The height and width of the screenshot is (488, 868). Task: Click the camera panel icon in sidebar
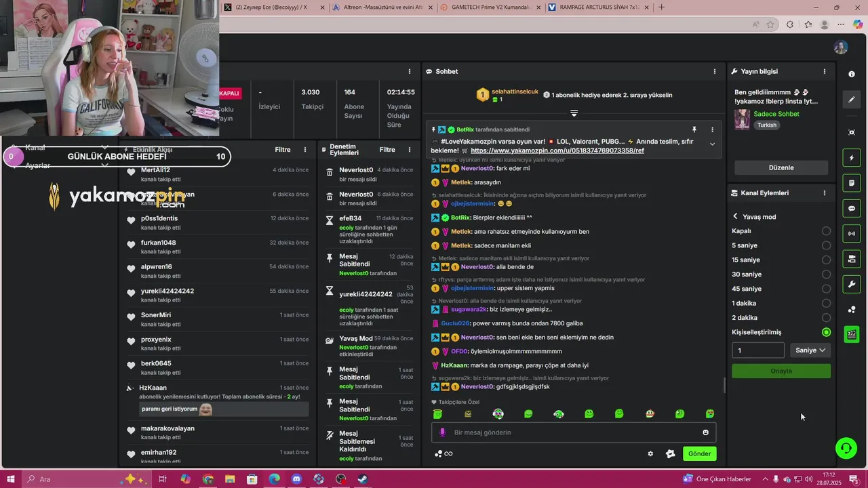(x=852, y=259)
